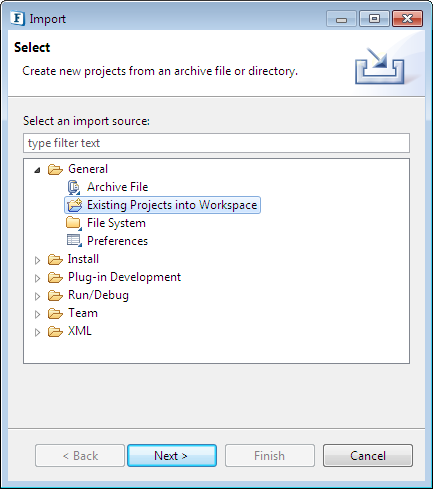Image resolution: width=433 pixels, height=489 pixels.
Task: Select the Archive File icon
Action: tap(74, 187)
